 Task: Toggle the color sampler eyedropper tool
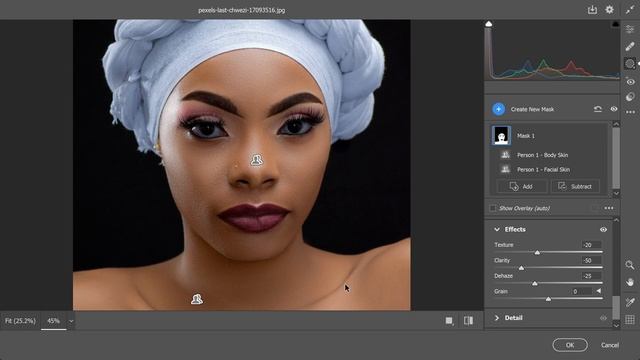click(x=630, y=302)
